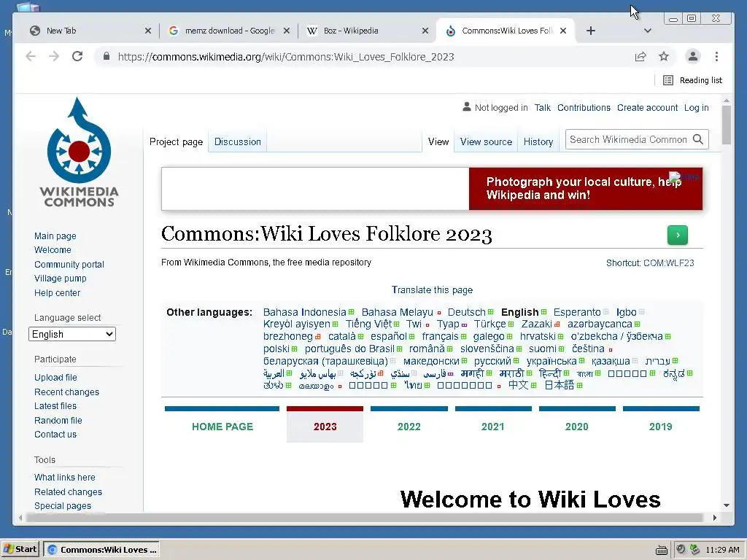Click Translate this page link
The width and height of the screenshot is (747, 560).
(432, 290)
